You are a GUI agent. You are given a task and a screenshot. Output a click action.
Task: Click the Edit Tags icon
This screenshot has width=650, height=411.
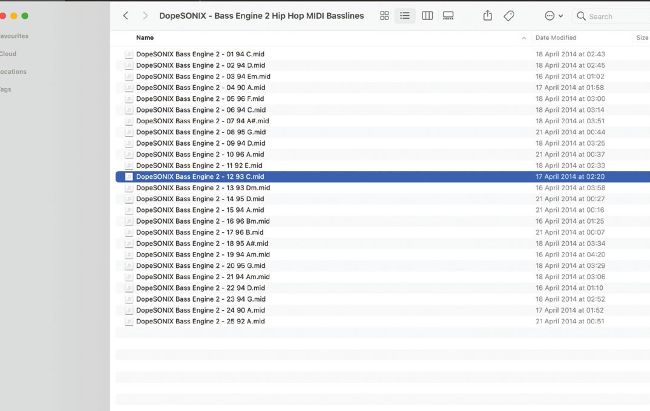pyautogui.click(x=509, y=16)
